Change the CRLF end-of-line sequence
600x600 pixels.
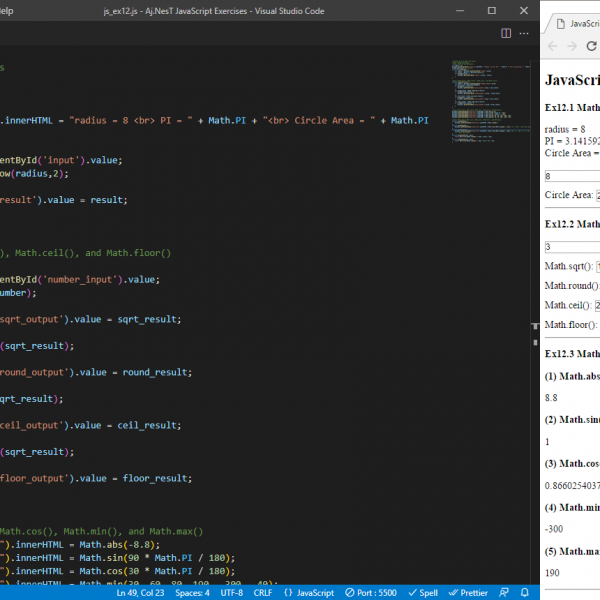coord(263,592)
